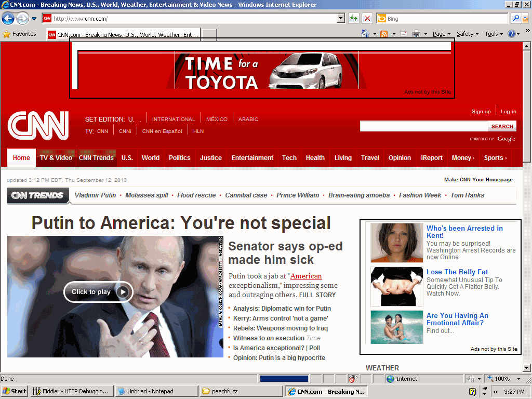Click the pop-up blocker icon in status bar
Viewport: 532px width, 399px height.
[x=353, y=379]
